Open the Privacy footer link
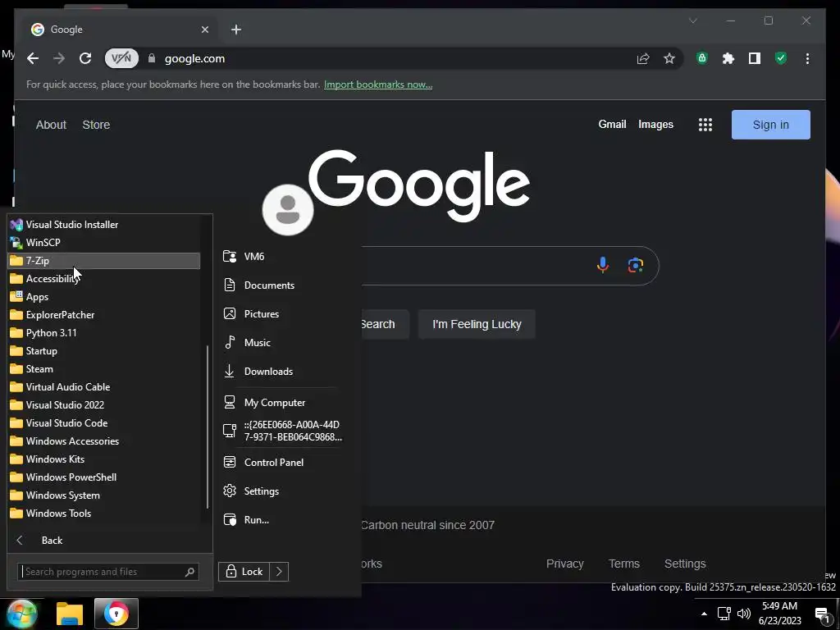 point(564,564)
